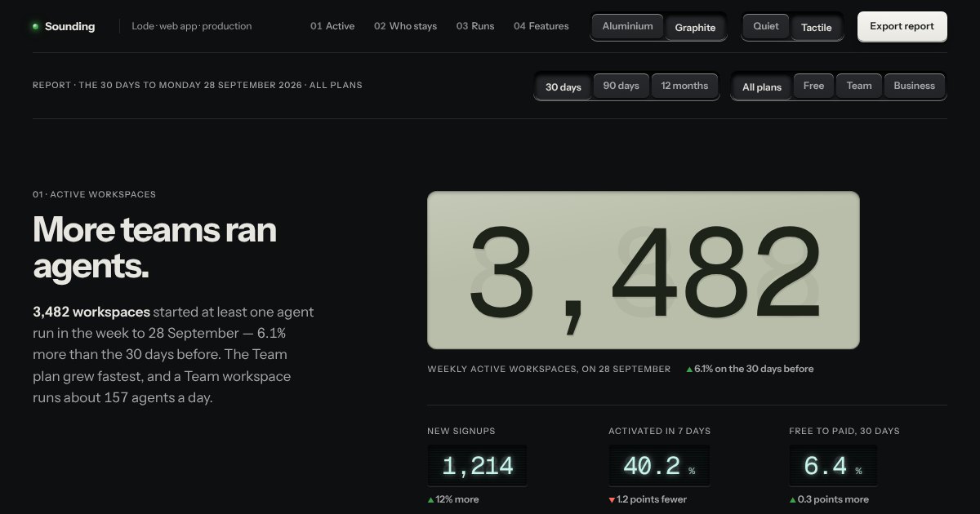The width and height of the screenshot is (980, 514).
Task: Click the Export report button
Action: (902, 26)
